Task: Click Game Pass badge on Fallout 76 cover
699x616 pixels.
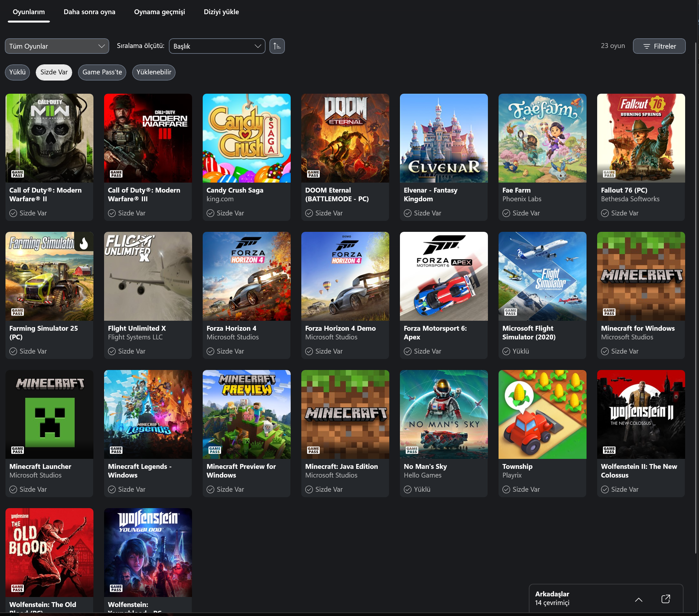Action: (x=609, y=174)
